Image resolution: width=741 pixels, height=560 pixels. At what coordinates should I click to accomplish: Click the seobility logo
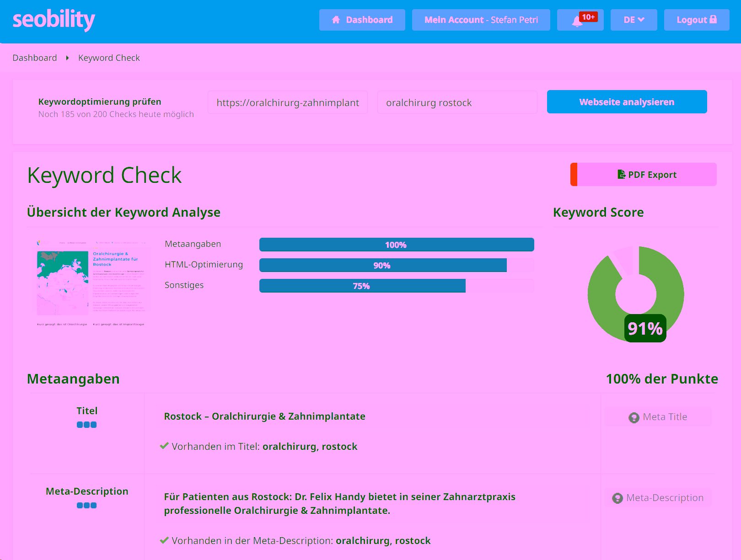pos(54,19)
